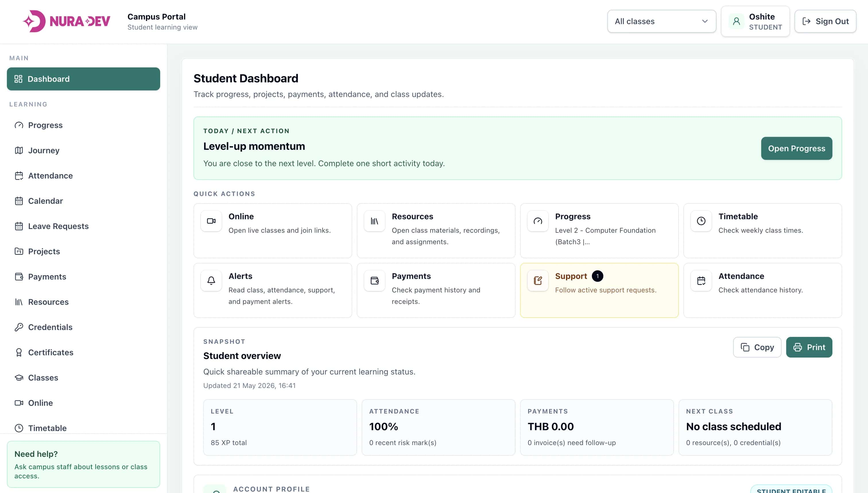Click the Support notification badge showing 1
868x493 pixels.
click(597, 276)
